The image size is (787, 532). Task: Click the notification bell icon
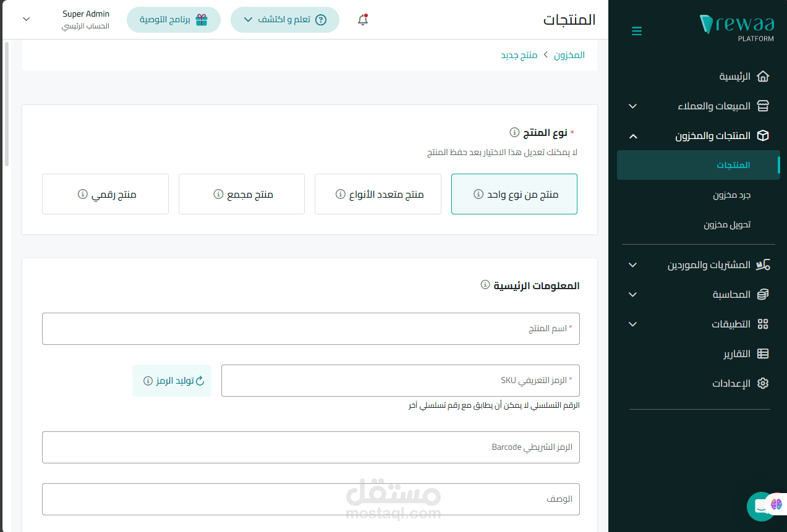(x=362, y=19)
